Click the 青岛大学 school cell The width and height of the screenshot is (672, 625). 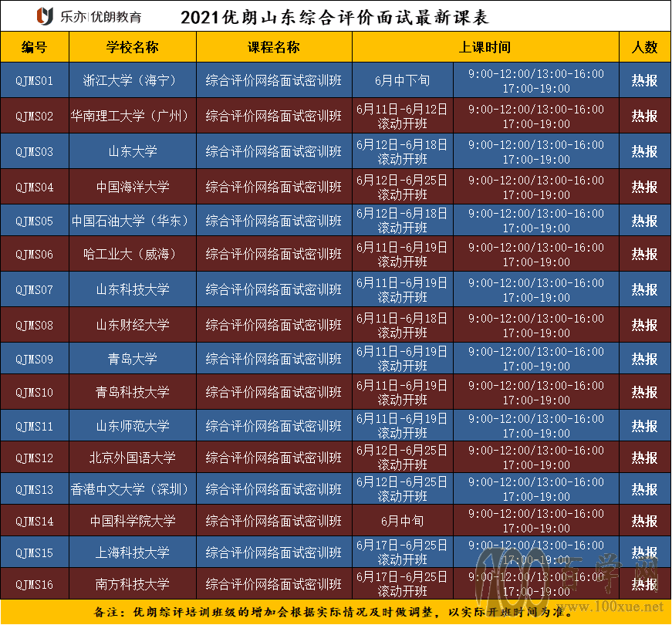click(x=133, y=359)
